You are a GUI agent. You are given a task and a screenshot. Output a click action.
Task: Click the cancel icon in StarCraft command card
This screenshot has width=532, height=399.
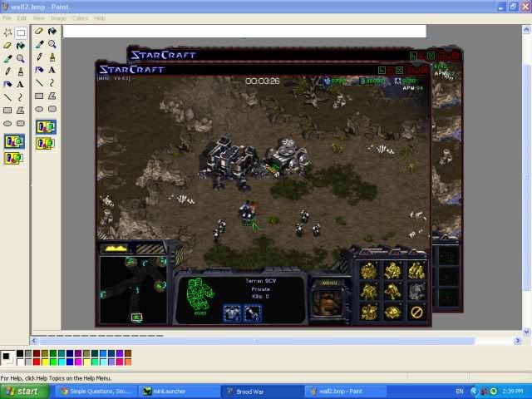pos(416,313)
